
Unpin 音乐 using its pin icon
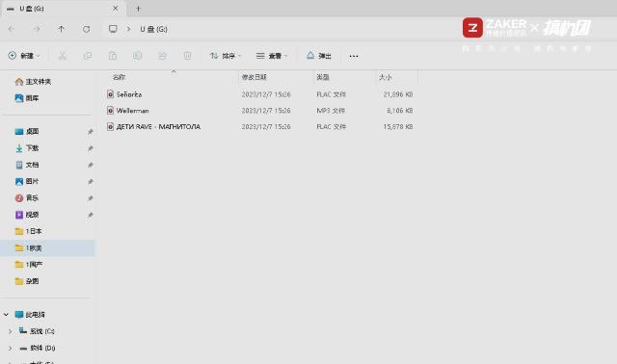tap(90, 198)
